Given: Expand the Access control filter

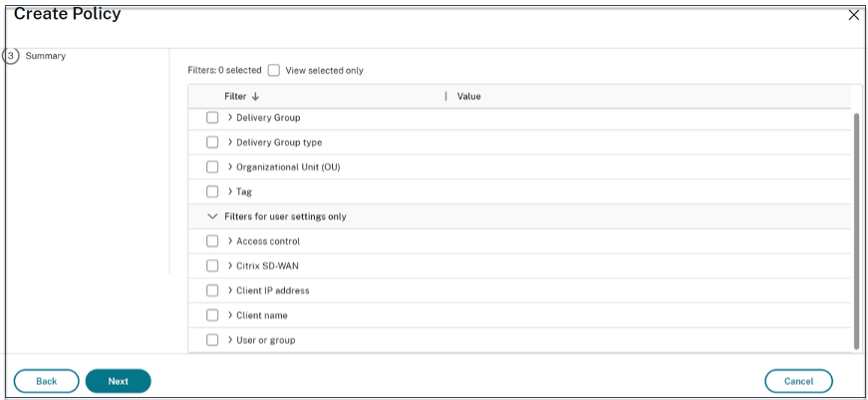Looking at the screenshot, I should tap(230, 241).
